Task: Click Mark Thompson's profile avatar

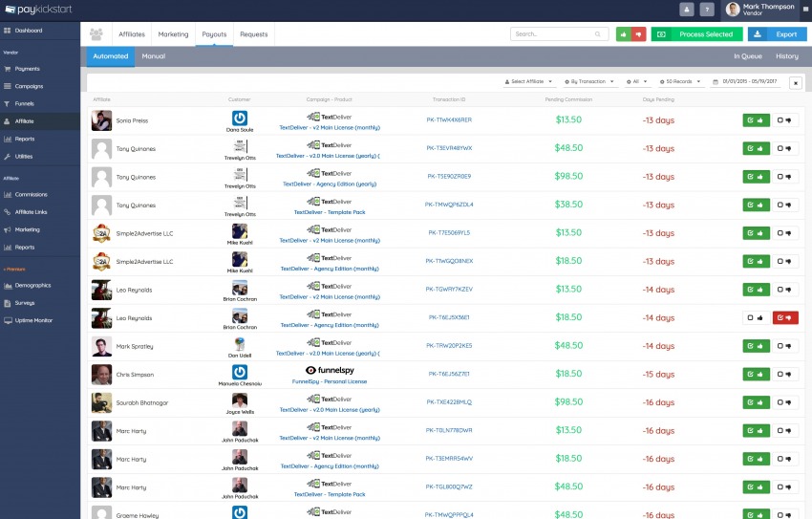Action: pos(733,9)
